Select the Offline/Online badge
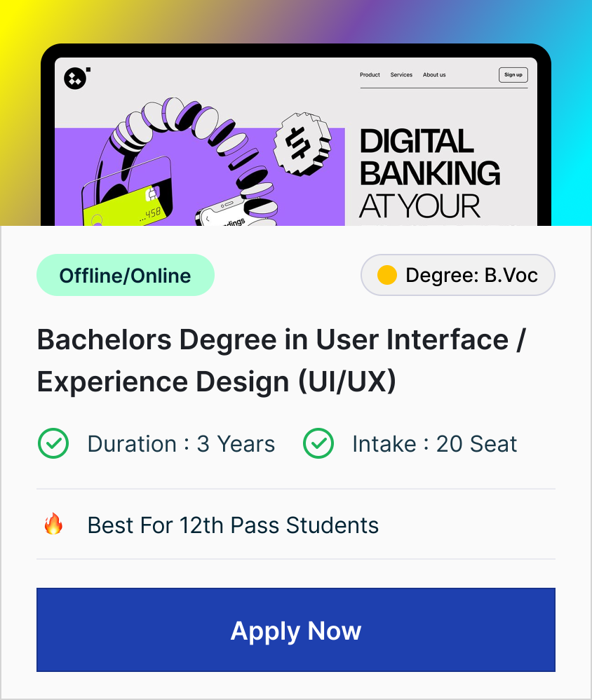 pos(125,275)
